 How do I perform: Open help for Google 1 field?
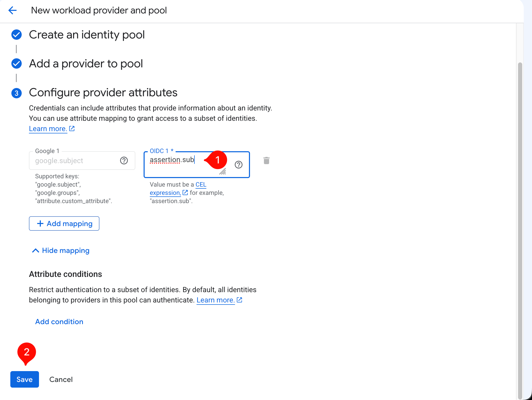click(124, 161)
